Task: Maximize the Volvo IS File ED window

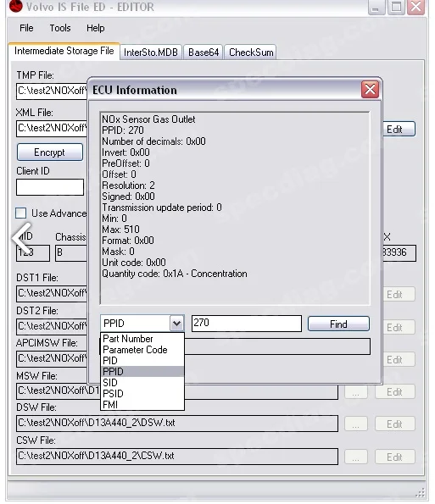Action: click(x=396, y=7)
